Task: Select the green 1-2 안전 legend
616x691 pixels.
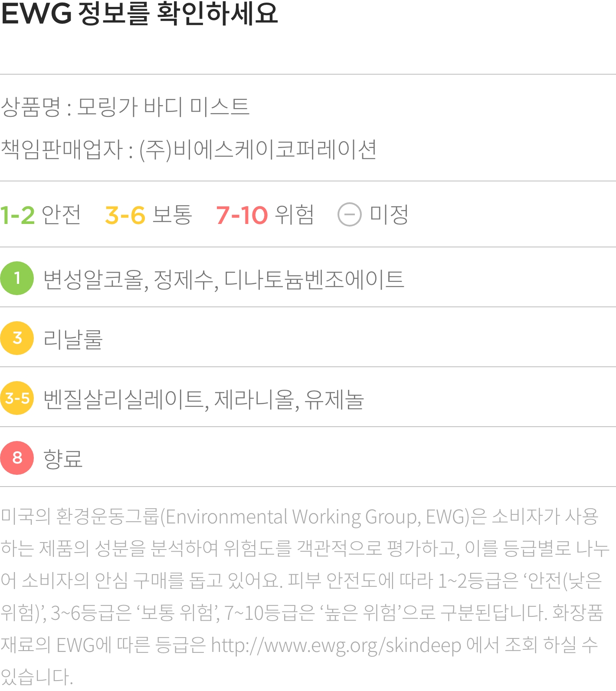Action: 40,215
